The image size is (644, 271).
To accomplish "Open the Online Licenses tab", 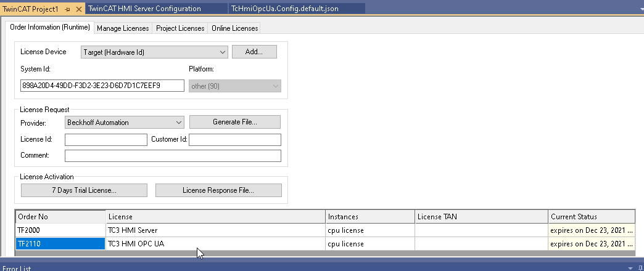I will coord(234,28).
